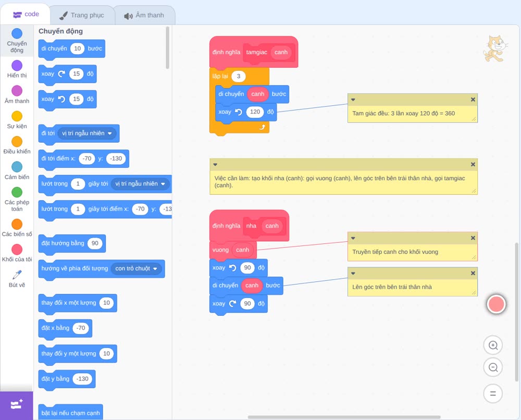The image size is (521, 420).
Task: Switch to the Âm thanh tab
Action: [x=144, y=15]
